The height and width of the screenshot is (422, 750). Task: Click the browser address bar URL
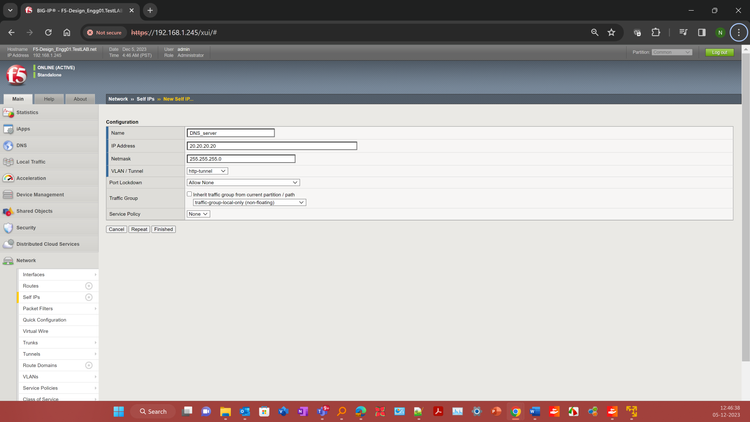coord(174,33)
